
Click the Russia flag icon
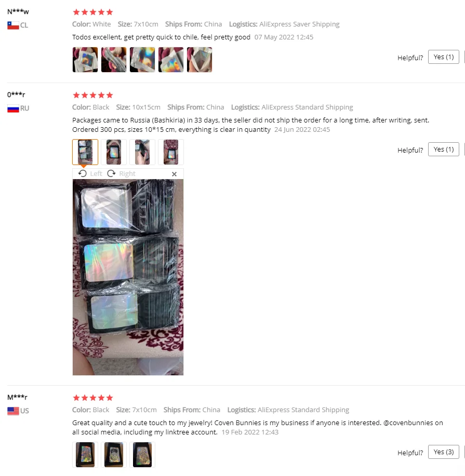(13, 108)
